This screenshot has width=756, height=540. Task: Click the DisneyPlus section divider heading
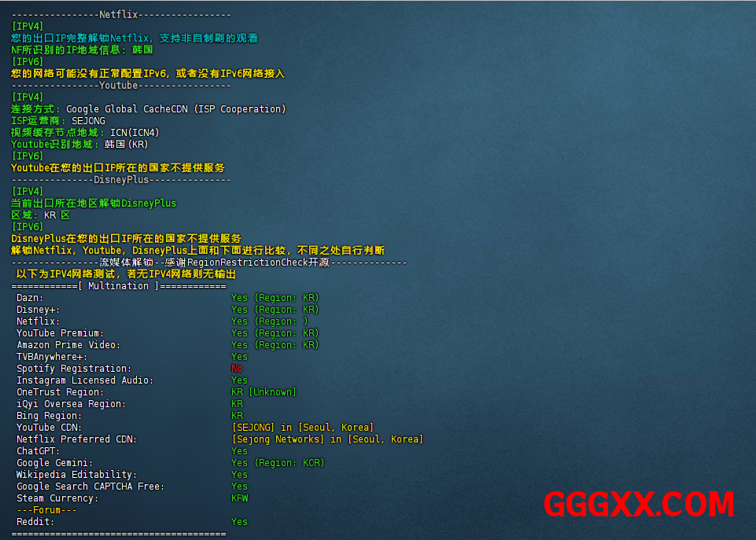coord(120,180)
